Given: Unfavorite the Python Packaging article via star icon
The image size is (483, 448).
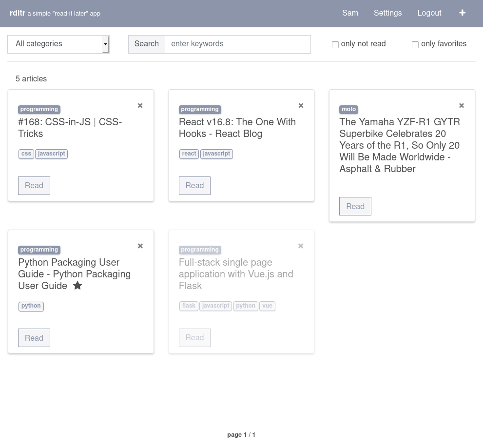Looking at the screenshot, I should pos(77,285).
